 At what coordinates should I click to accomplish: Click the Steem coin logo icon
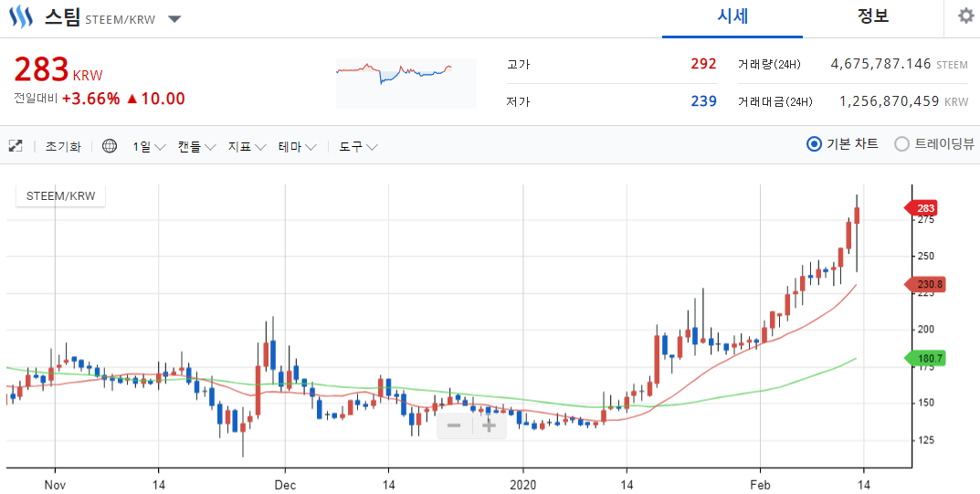pos(20,17)
